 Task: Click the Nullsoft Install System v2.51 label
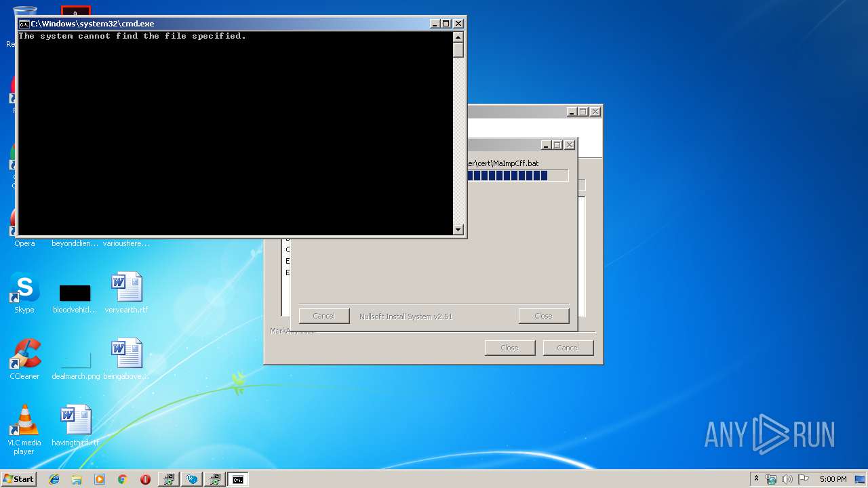(406, 317)
